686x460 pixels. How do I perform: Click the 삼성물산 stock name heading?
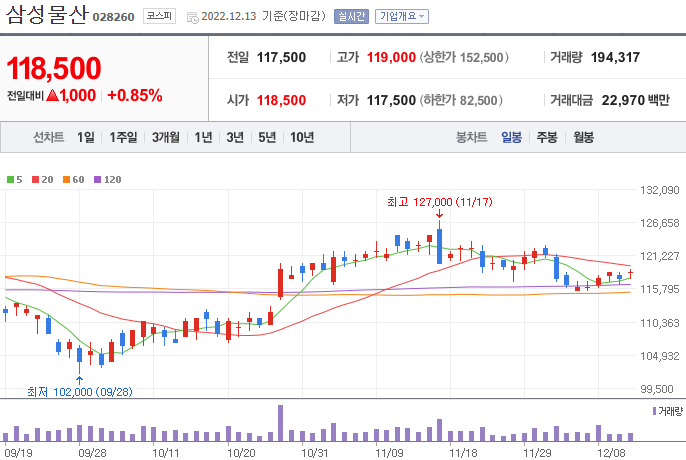47,15
